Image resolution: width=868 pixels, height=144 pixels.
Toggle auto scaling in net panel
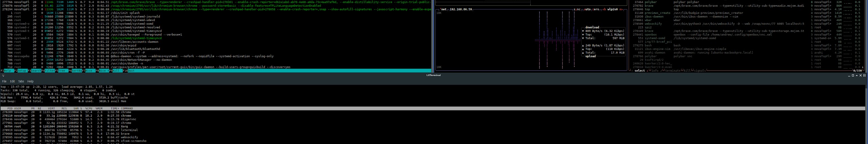tap(587, 10)
